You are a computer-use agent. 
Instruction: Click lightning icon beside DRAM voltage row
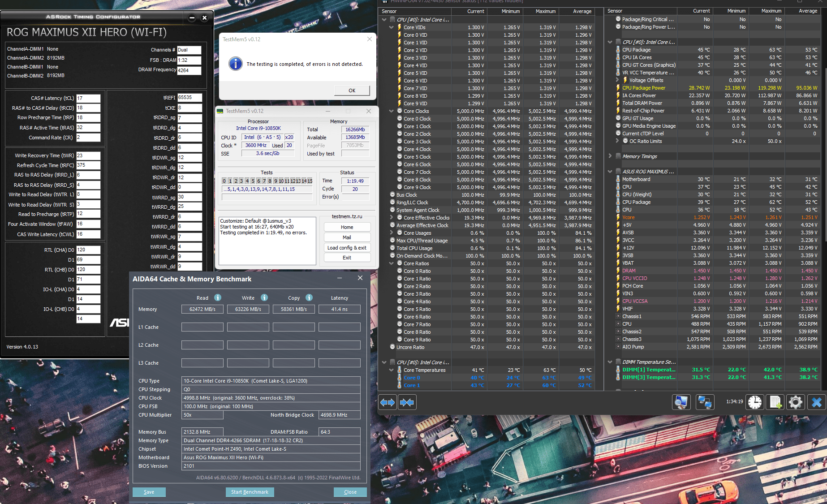(618, 271)
